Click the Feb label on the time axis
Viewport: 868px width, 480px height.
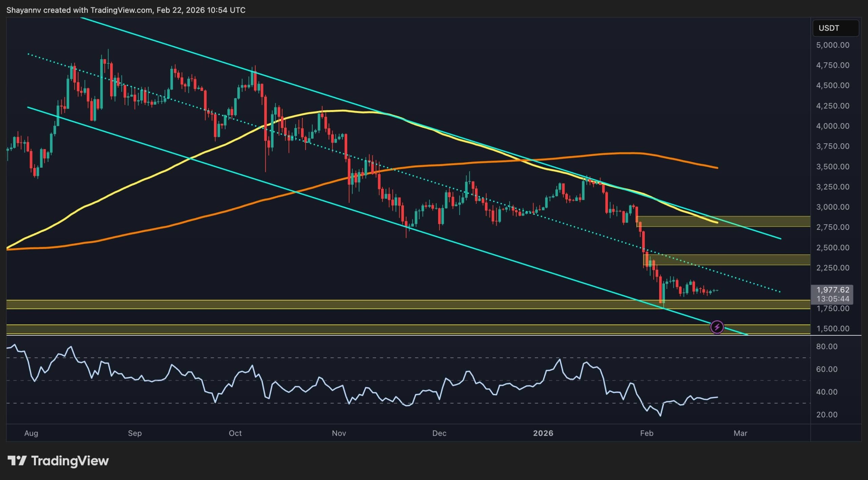coord(647,433)
